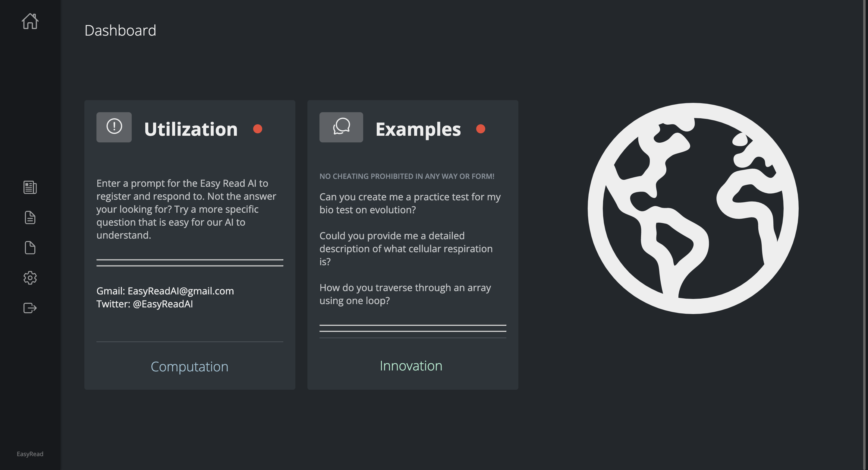Click the blank page icon
The image size is (868, 470).
(30, 248)
